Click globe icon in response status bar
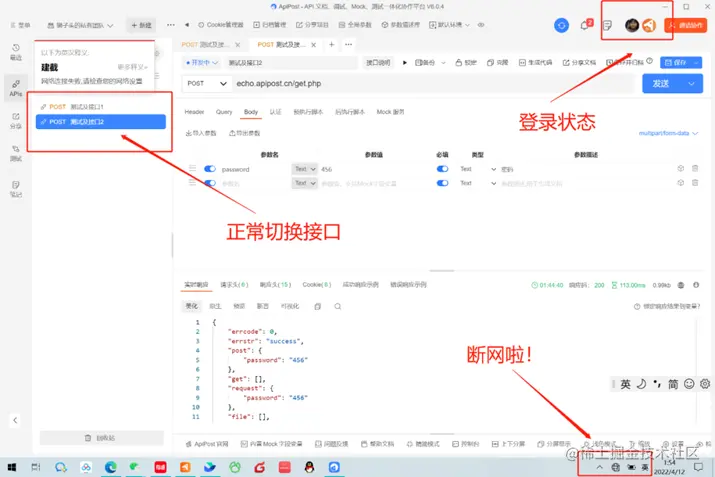Image resolution: width=715 pixels, height=477 pixels. coord(681,285)
